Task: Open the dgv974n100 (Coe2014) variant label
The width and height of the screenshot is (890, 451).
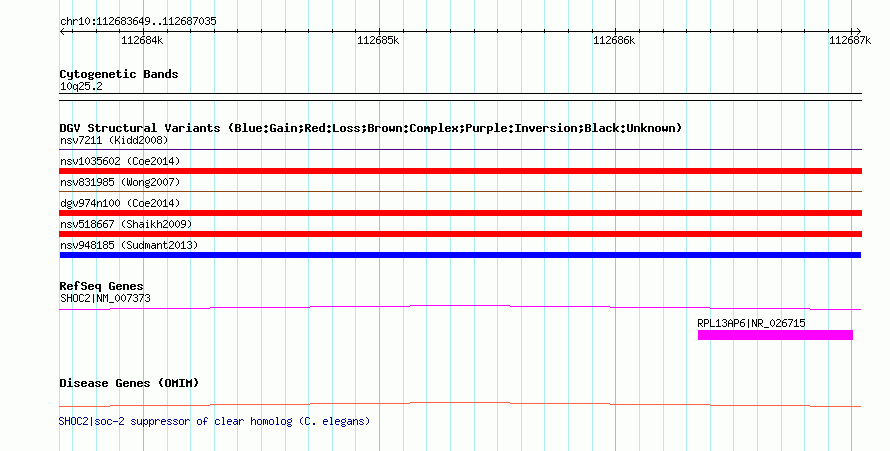Action: click(x=120, y=203)
